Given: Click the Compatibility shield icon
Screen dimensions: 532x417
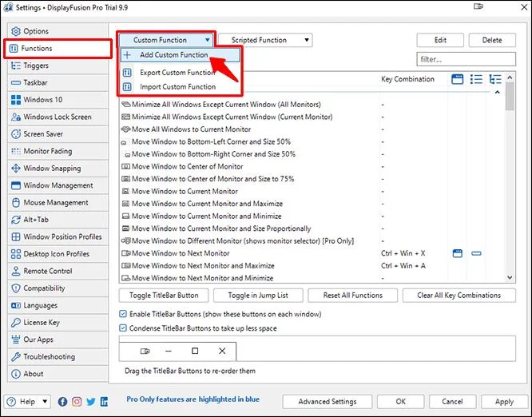Looking at the screenshot, I should click(x=16, y=288).
